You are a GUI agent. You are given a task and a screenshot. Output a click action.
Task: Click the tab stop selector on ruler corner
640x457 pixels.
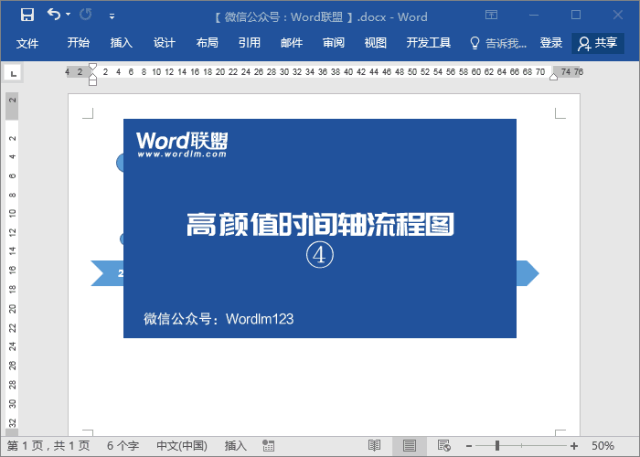(x=13, y=73)
